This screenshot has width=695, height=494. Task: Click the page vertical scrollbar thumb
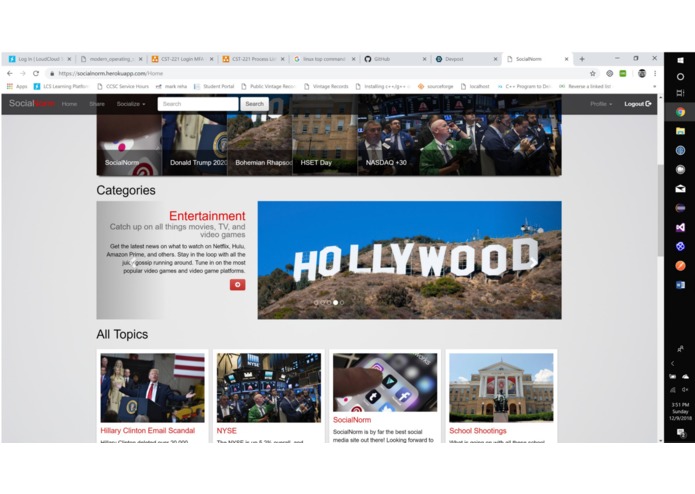pyautogui.click(x=660, y=210)
